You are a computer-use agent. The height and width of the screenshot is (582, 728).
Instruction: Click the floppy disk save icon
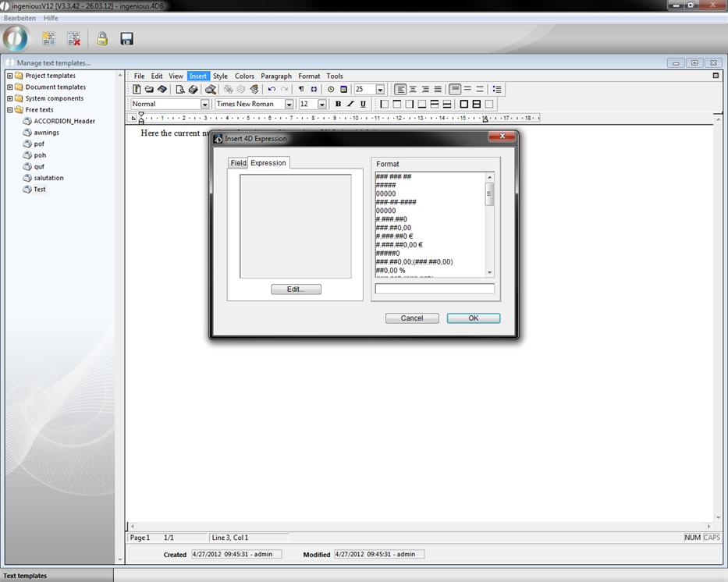click(x=126, y=38)
